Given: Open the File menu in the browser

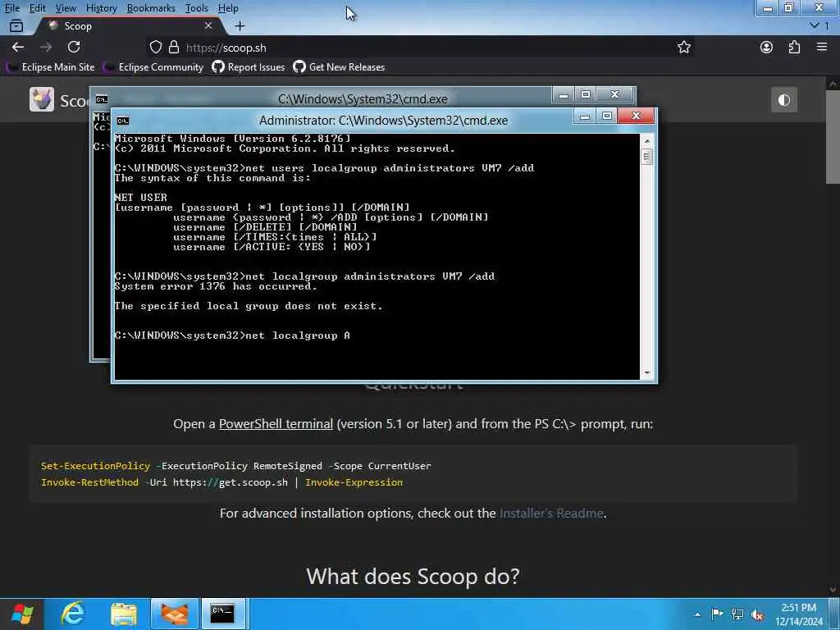Looking at the screenshot, I should [11, 8].
